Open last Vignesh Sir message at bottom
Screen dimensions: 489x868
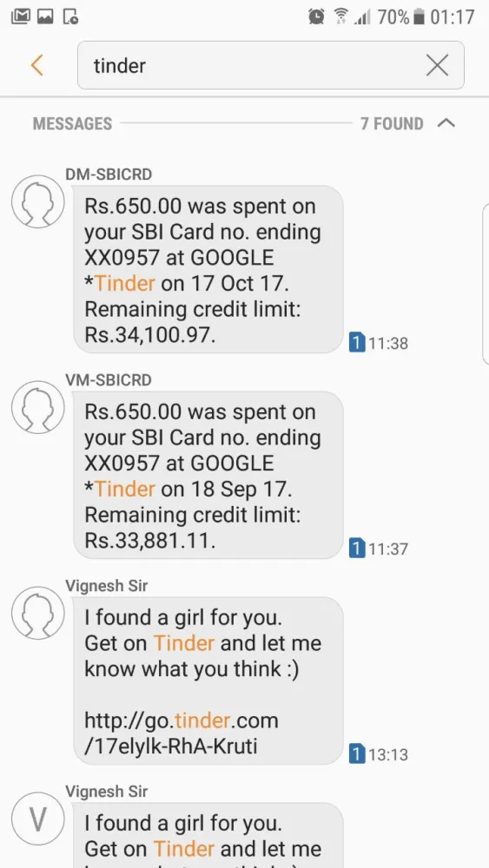pos(208,835)
